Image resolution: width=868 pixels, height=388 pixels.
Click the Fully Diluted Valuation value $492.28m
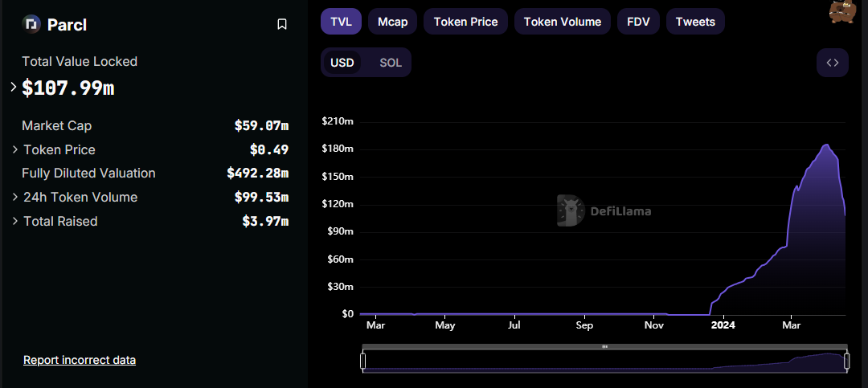pos(257,174)
